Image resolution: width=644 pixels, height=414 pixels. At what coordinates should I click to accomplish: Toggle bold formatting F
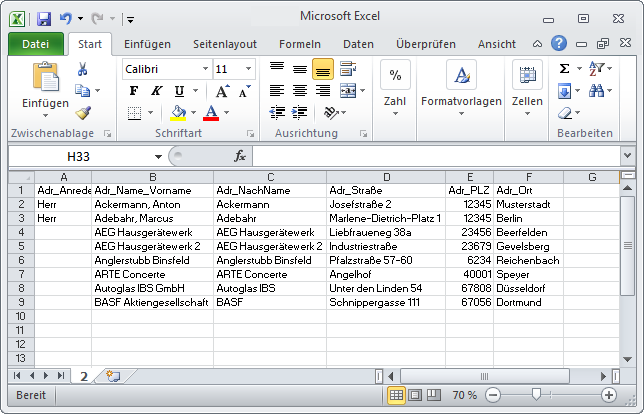pyautogui.click(x=134, y=91)
